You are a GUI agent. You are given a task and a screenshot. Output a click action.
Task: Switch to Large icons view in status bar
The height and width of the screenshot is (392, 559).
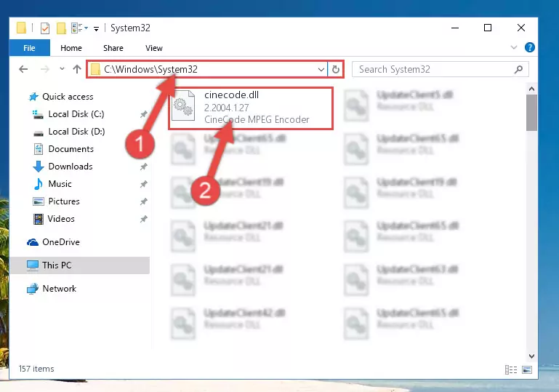pyautogui.click(x=527, y=370)
